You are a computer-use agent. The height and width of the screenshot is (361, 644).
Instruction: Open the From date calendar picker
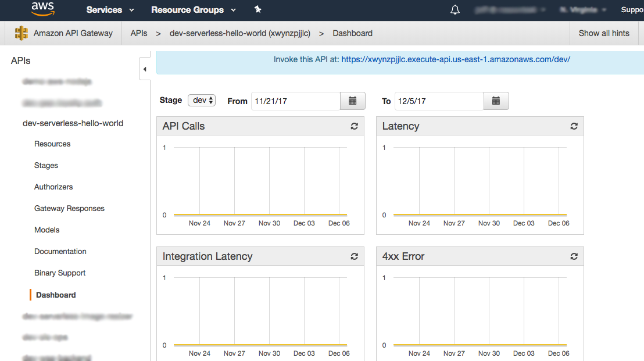(352, 101)
